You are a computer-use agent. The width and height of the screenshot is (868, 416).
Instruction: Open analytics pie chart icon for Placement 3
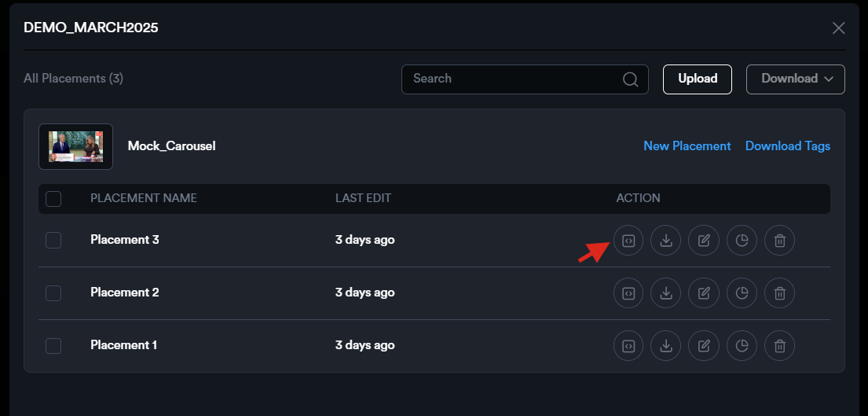point(742,241)
